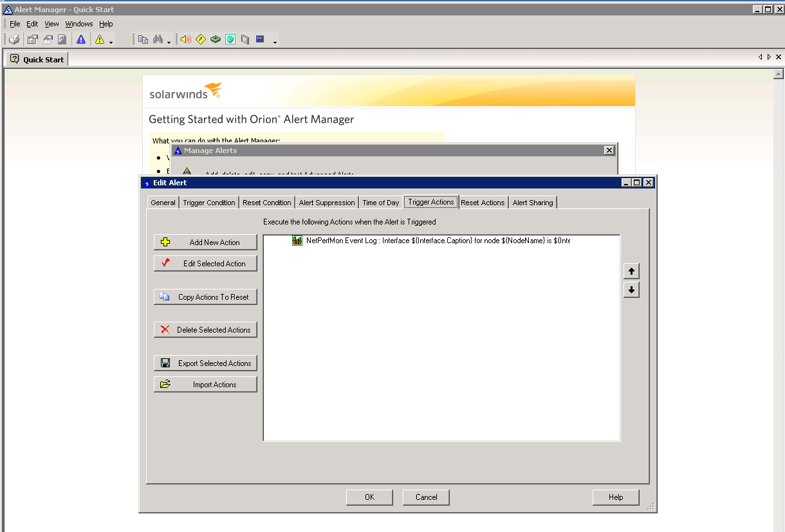Click the speaker sound toolbar icon
The image size is (785, 532).
[186, 39]
